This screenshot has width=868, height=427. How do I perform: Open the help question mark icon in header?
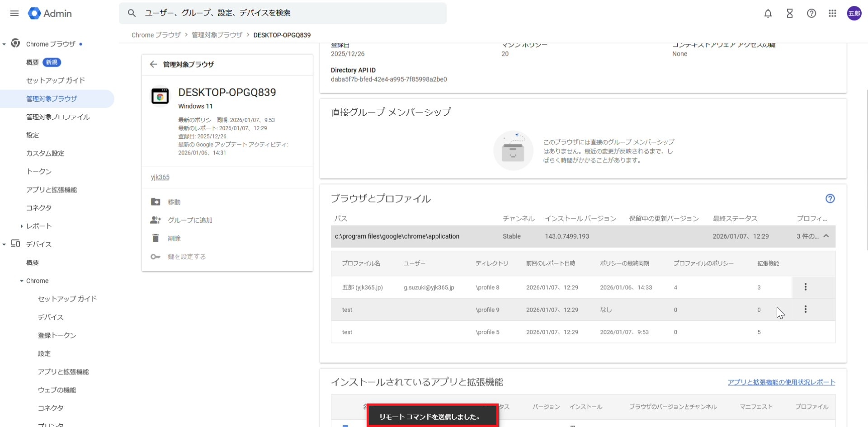click(811, 13)
